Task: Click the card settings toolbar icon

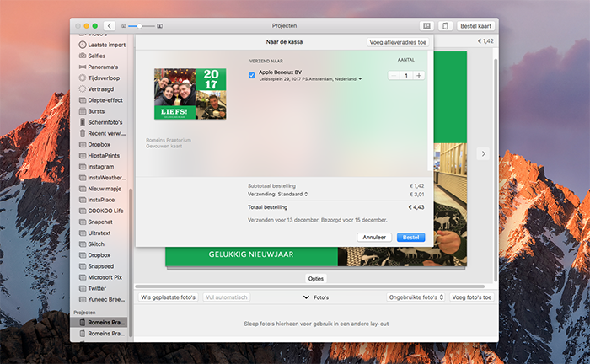Action: pos(445,26)
